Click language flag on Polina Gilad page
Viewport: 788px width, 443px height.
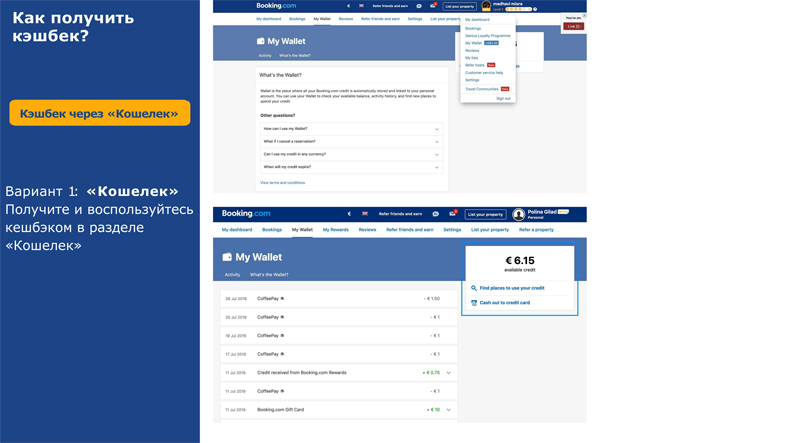[x=365, y=214]
